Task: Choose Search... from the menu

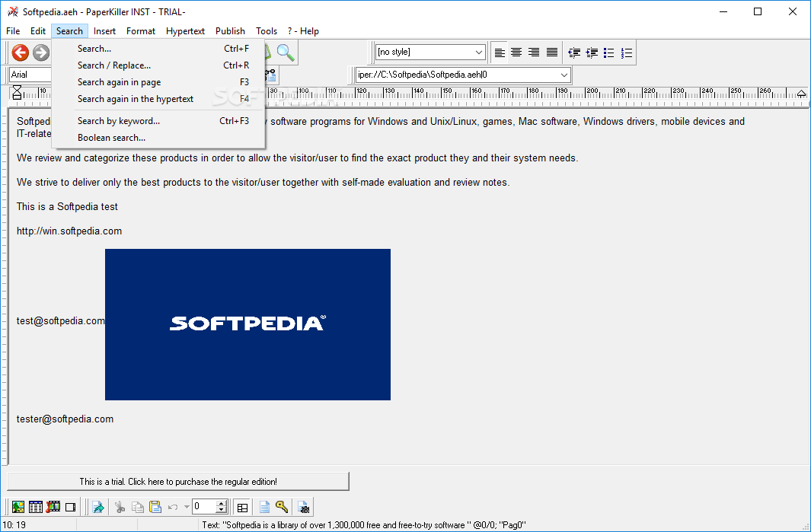Action: point(158,49)
